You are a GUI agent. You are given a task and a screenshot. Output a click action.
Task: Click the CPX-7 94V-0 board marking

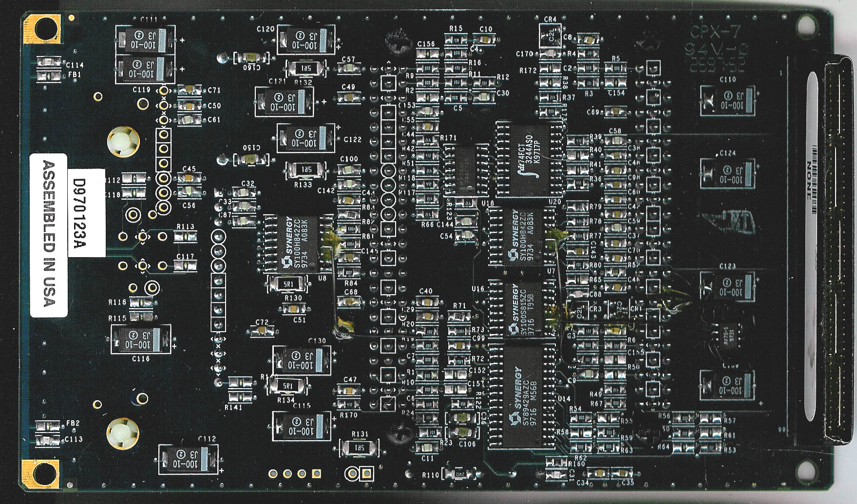[x=715, y=41]
